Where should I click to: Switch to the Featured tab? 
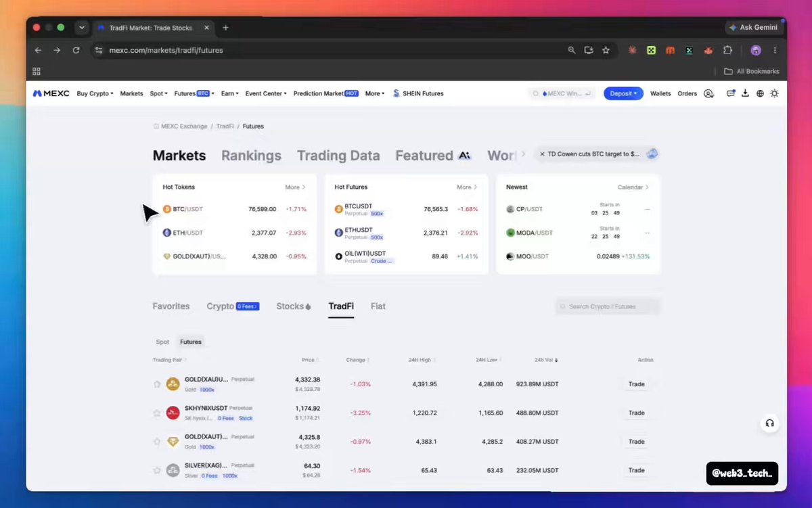click(x=432, y=156)
